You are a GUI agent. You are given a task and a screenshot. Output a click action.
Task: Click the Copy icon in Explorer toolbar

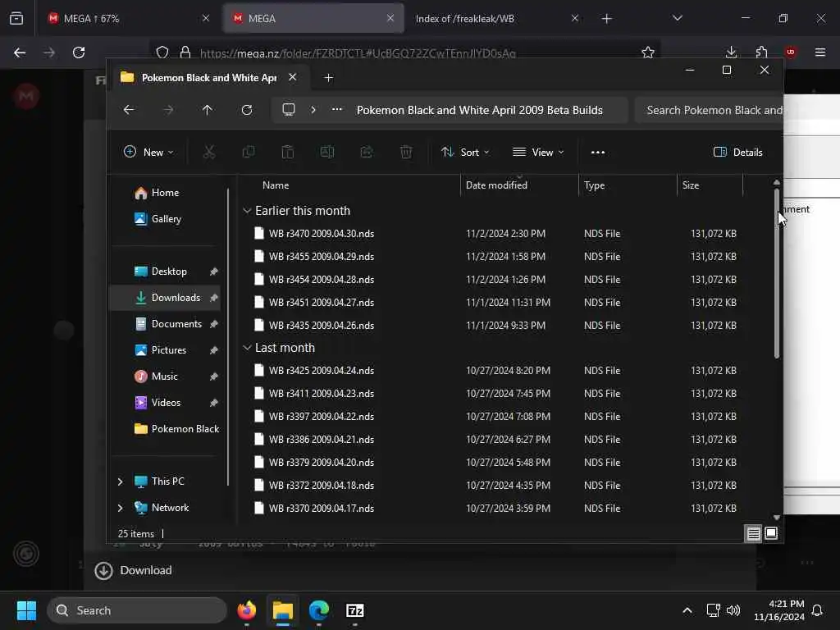[249, 152]
